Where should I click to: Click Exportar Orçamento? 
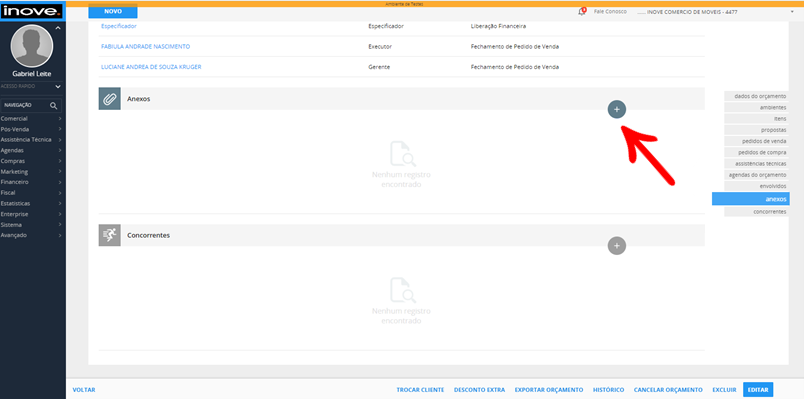click(x=549, y=390)
